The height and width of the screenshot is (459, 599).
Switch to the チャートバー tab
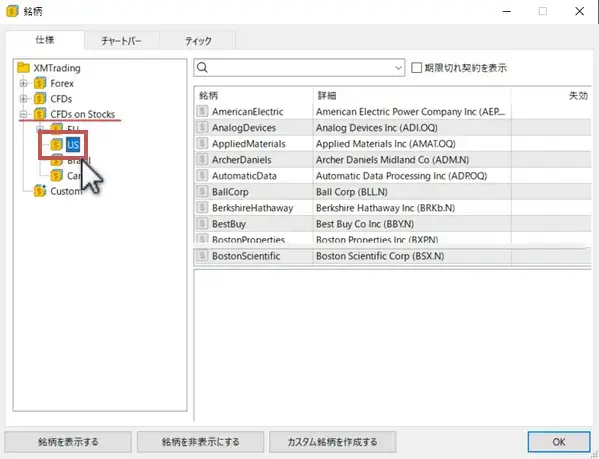(x=121, y=41)
